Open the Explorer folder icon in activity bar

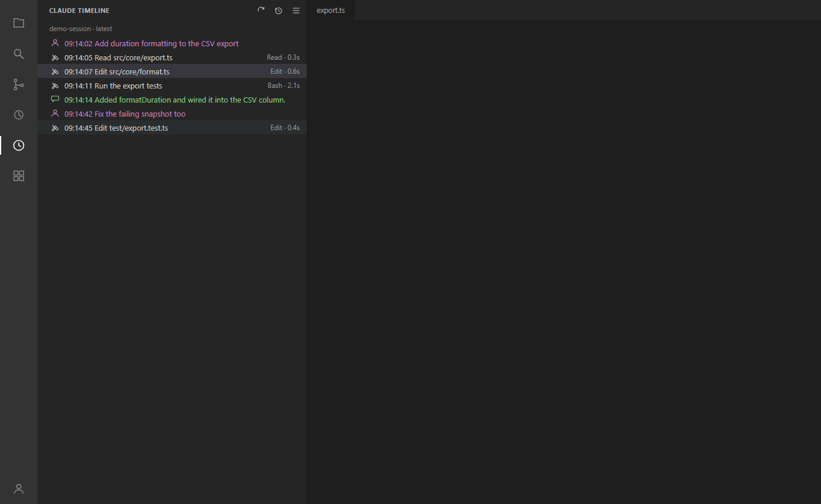[19, 23]
